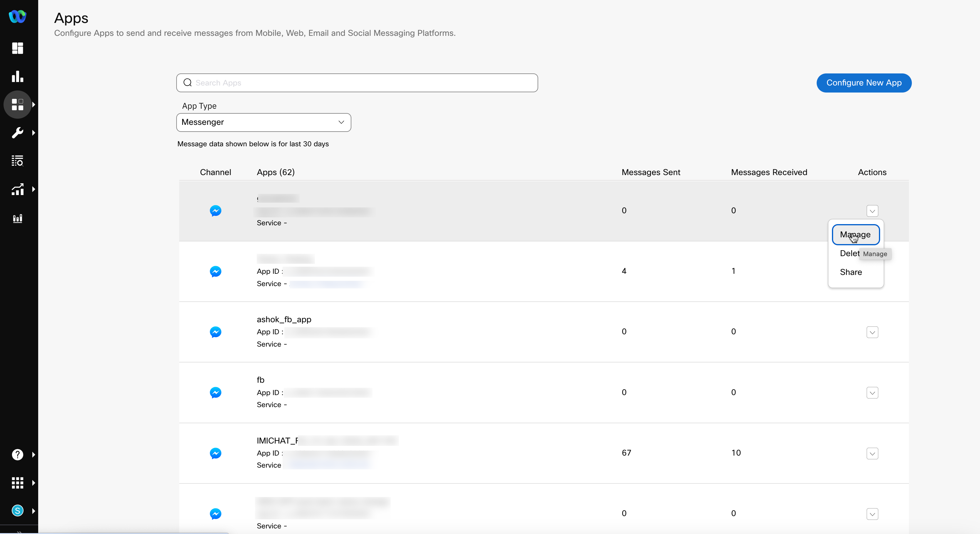Viewport: 980px width, 534px height.
Task: Expand the actions dropdown for first app
Action: tap(872, 210)
